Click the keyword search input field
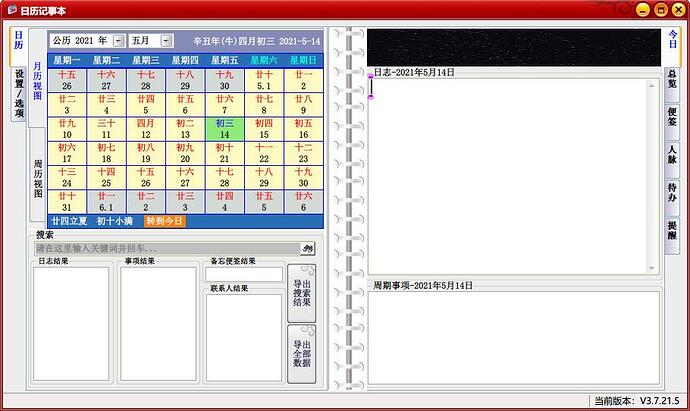 [166, 248]
